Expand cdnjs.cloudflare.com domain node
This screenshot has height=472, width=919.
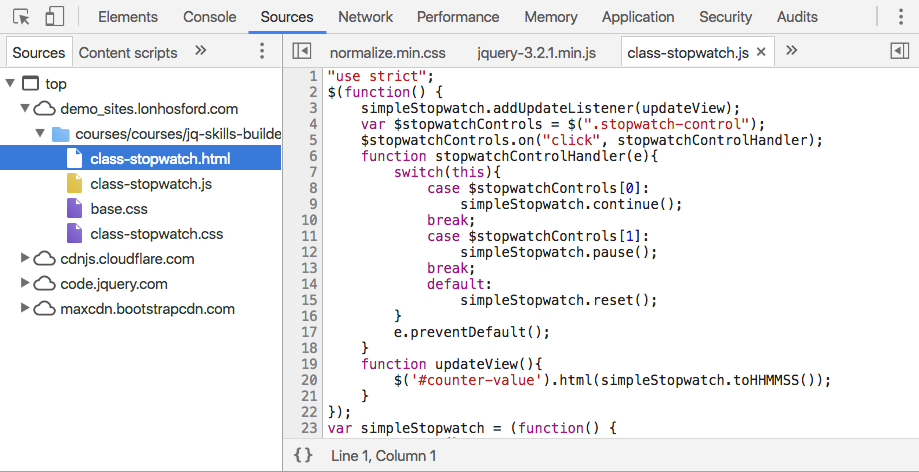pos(24,258)
